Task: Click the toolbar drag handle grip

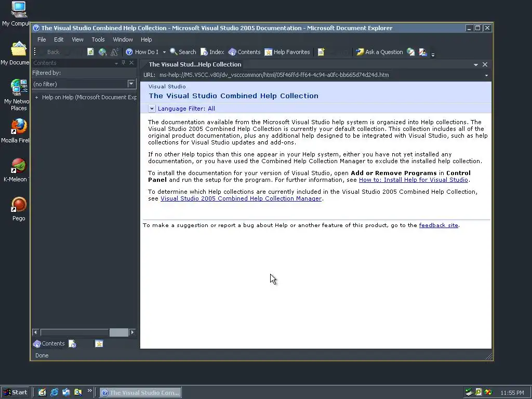Action: 35,52
